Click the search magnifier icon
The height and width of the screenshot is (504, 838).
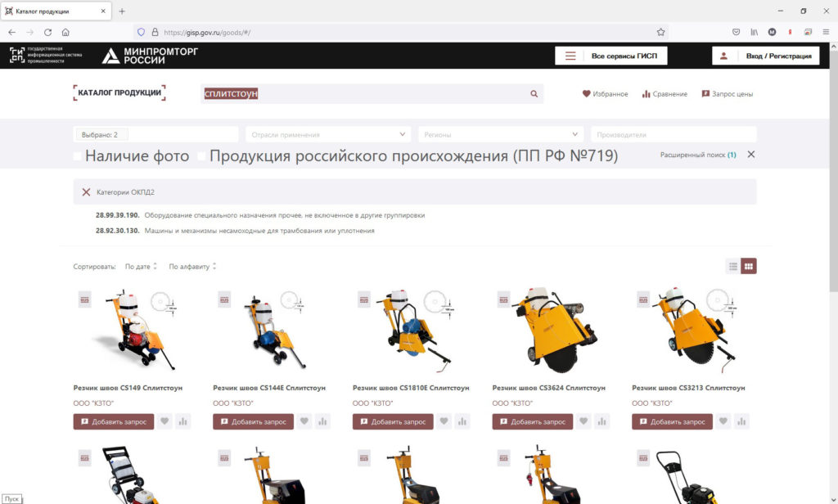pyautogui.click(x=534, y=93)
